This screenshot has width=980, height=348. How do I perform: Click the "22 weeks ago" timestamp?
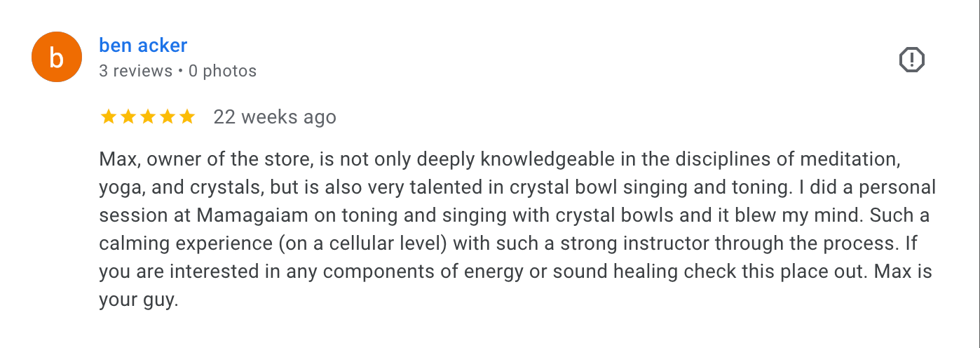[x=275, y=116]
